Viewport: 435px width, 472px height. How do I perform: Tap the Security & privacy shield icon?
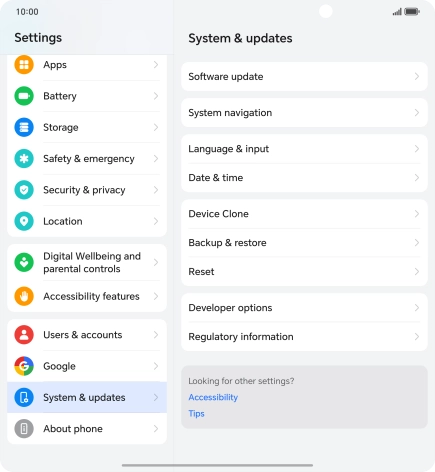tap(24, 190)
